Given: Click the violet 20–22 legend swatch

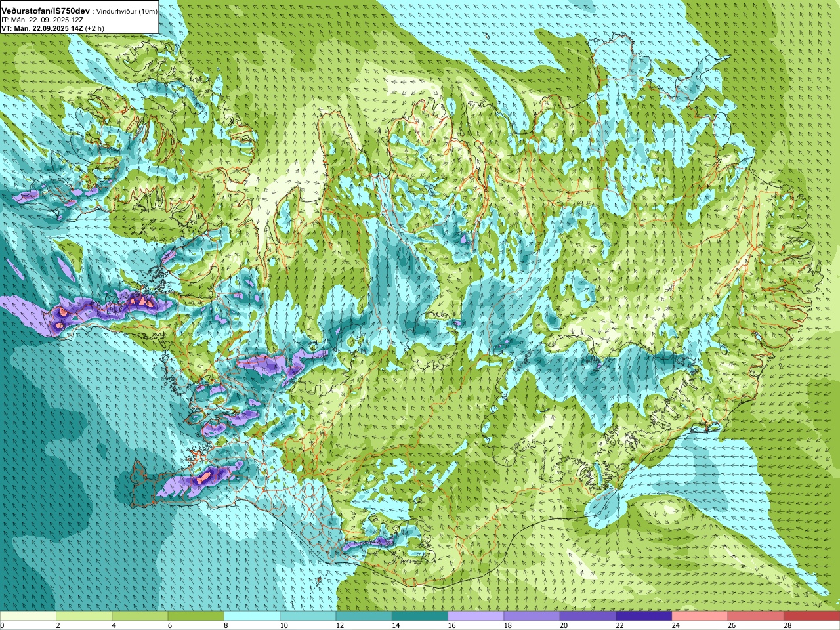Looking at the screenshot, I should 588,616.
